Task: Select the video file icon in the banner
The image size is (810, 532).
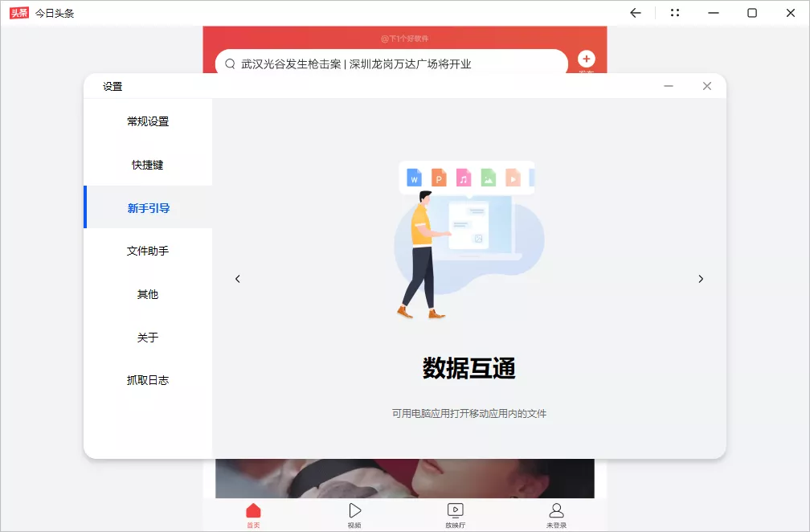Action: point(513,178)
